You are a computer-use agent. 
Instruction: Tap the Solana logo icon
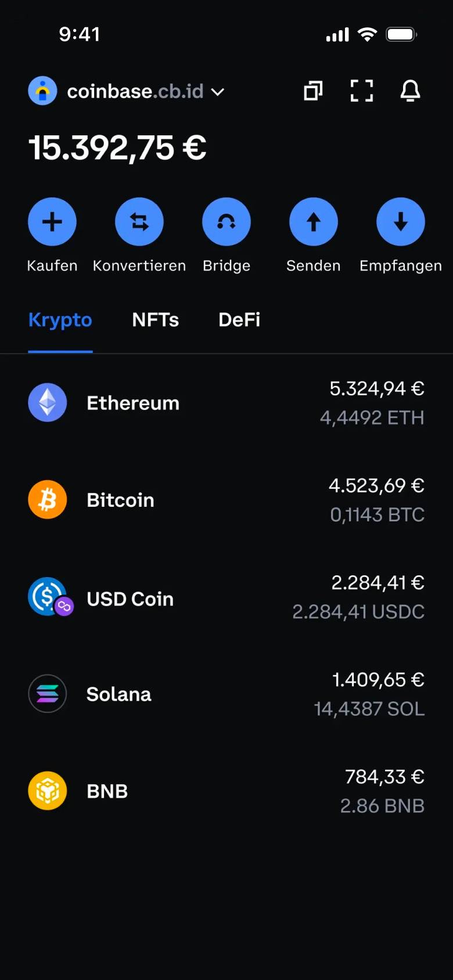(48, 694)
